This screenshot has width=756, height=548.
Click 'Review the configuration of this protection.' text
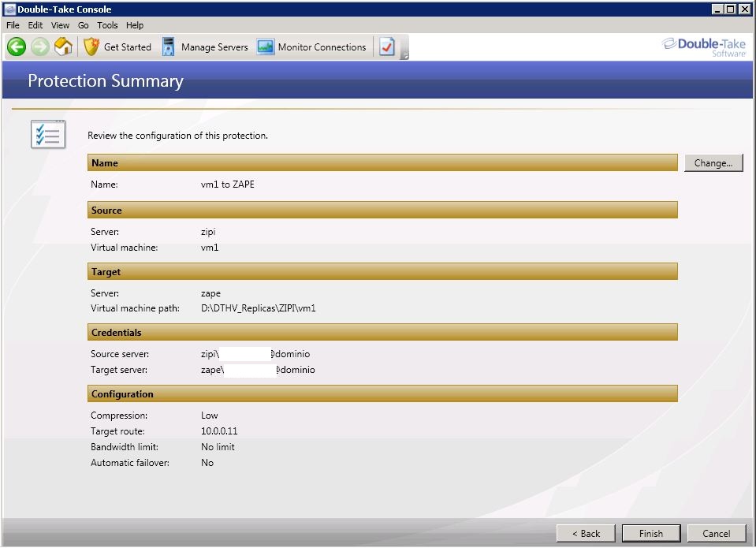[x=177, y=136]
